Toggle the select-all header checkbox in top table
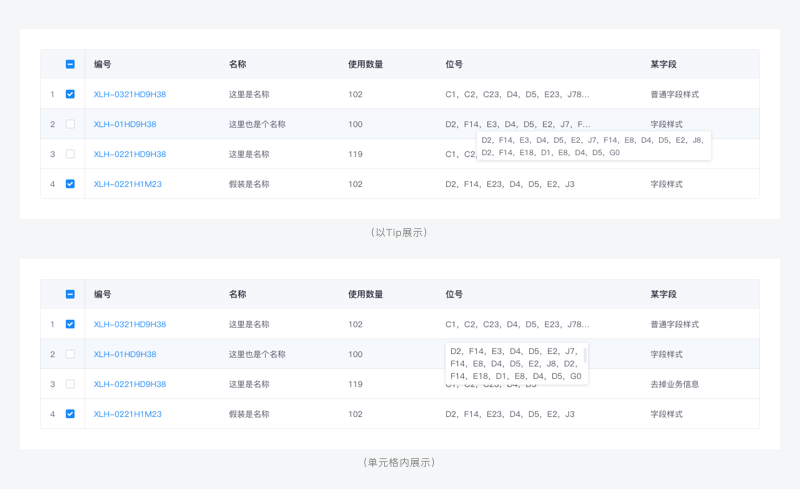Screen dimensions: 800x489 coord(70,64)
